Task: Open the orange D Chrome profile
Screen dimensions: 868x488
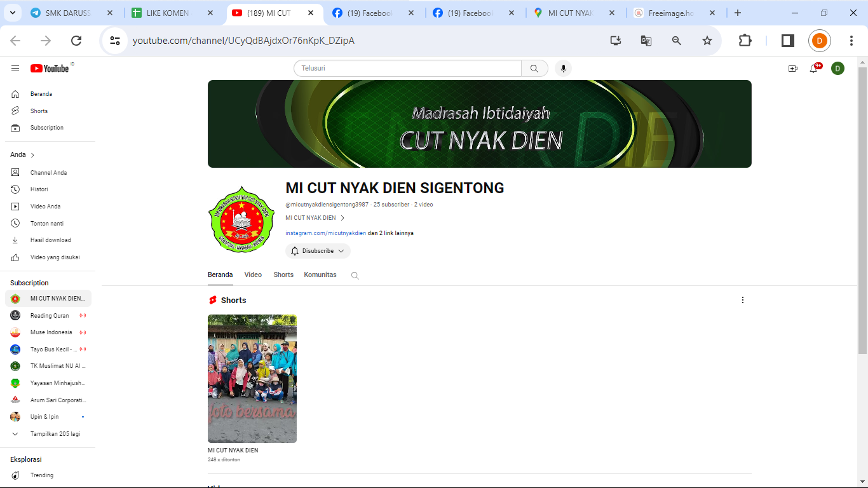Action: 820,41
